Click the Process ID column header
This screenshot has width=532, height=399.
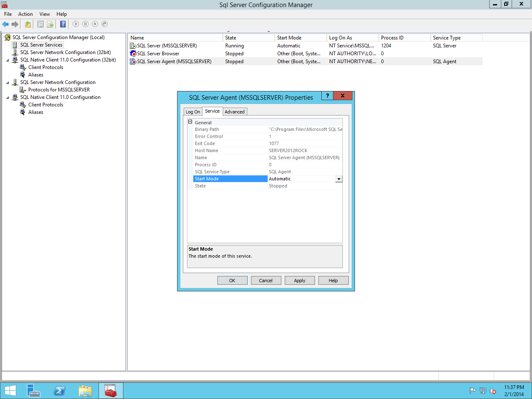click(405, 37)
